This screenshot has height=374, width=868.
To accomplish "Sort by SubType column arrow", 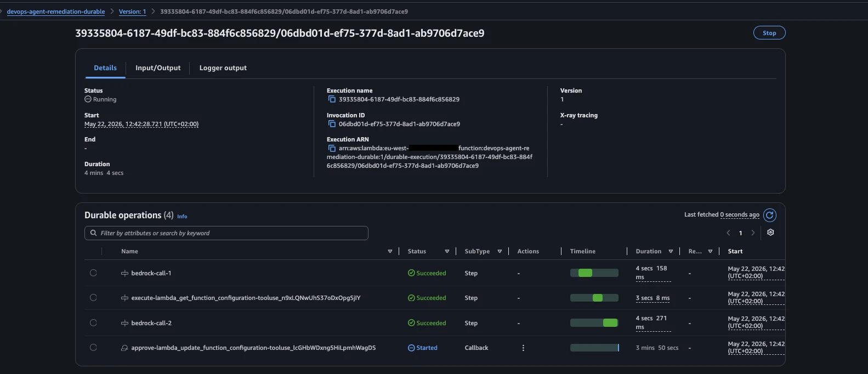I will coord(500,251).
